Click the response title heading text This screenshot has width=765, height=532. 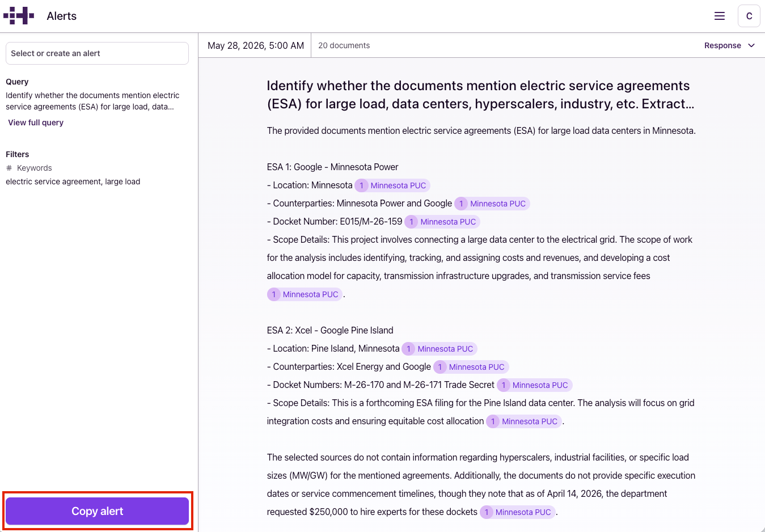(x=481, y=95)
